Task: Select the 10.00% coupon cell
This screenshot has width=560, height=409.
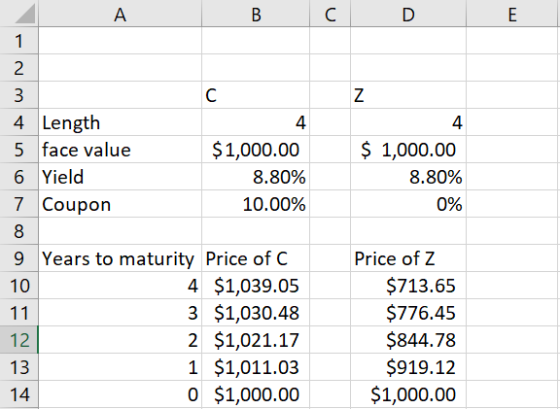Action: click(x=255, y=204)
